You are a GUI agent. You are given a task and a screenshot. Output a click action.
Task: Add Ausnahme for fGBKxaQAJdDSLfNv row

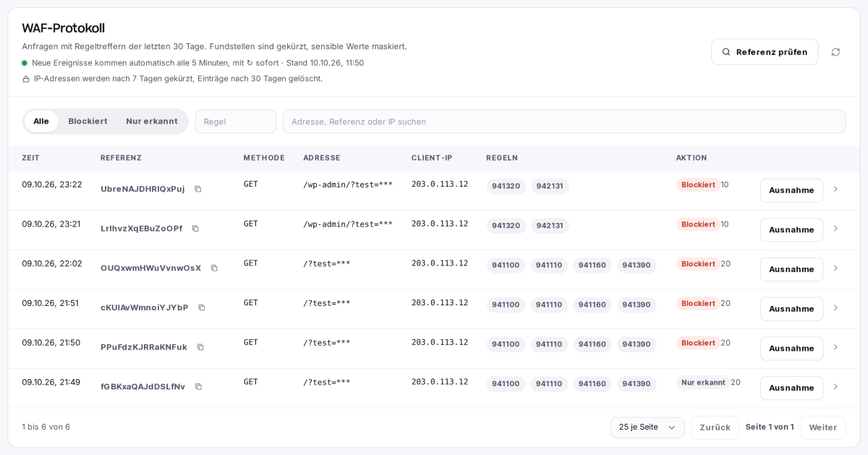pyautogui.click(x=791, y=388)
